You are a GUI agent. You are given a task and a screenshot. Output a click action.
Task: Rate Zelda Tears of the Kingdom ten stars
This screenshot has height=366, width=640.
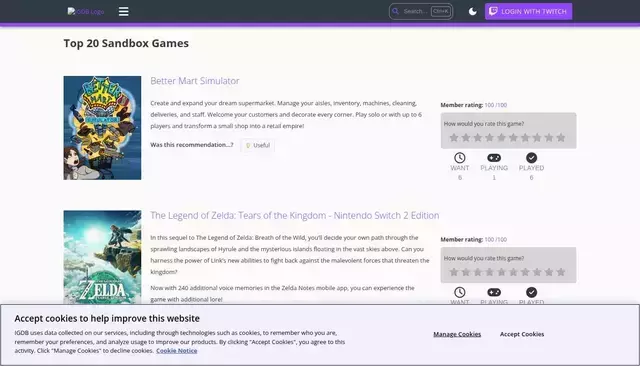[x=561, y=272]
